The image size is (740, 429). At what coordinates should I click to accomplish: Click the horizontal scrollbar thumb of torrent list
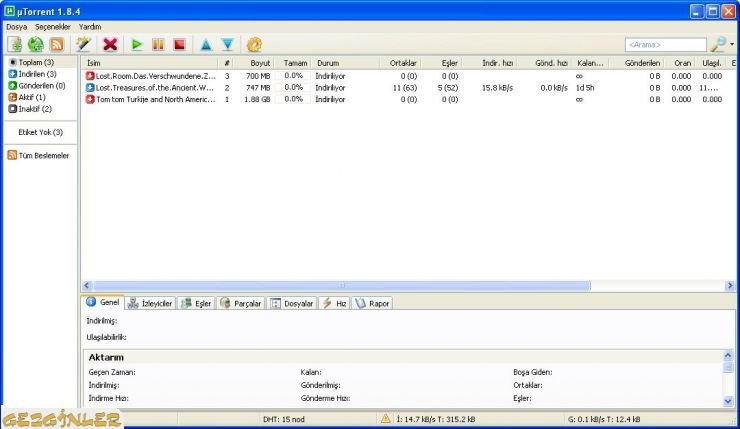342,286
